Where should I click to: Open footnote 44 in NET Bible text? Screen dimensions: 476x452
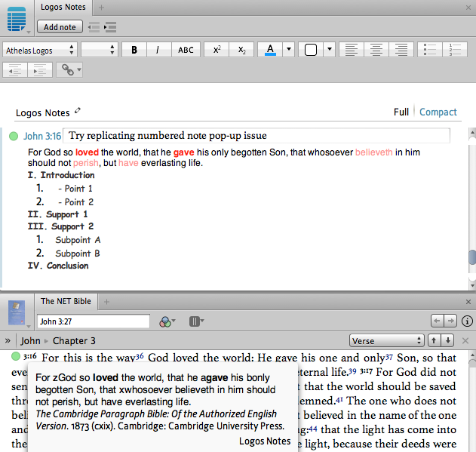(312, 429)
